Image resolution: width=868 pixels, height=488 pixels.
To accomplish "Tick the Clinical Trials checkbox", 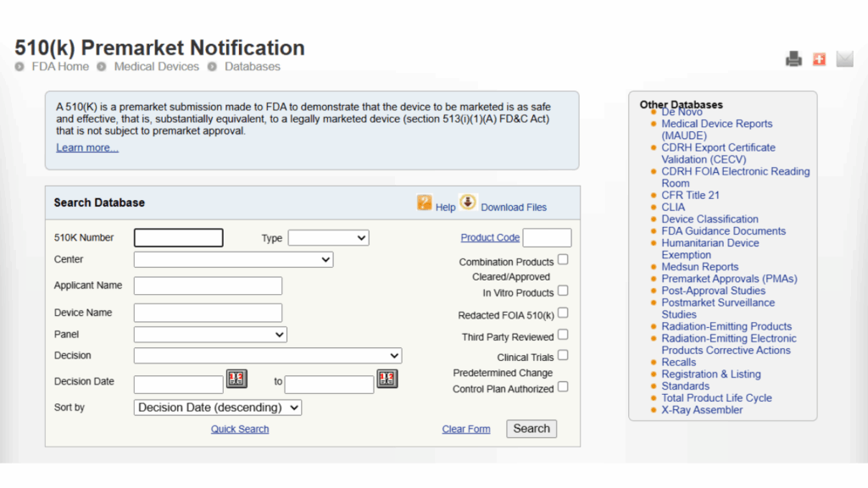I will [563, 356].
